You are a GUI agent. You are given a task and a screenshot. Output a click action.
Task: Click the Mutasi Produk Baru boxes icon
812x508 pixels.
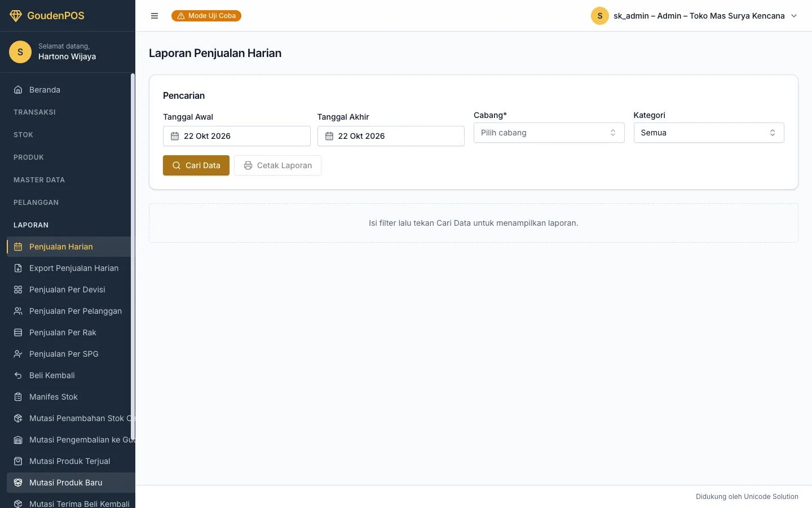pos(18,483)
